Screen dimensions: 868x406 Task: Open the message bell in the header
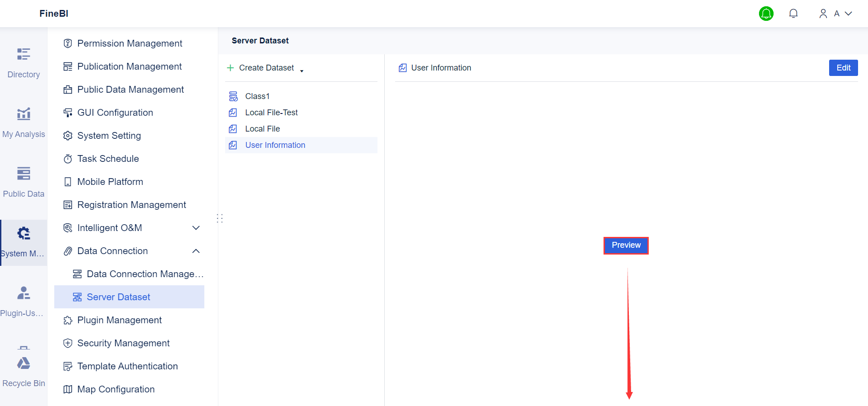coord(793,14)
